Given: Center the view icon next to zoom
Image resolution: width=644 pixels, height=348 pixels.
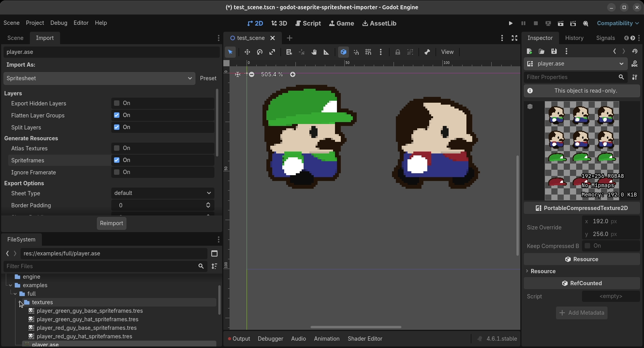Looking at the screenshot, I should 238,74.
